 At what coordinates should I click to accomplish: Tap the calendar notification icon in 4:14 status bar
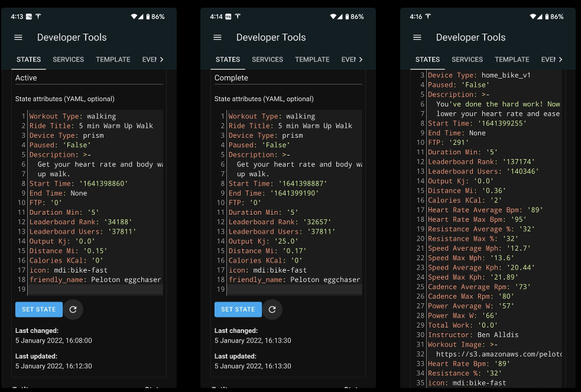(x=228, y=17)
